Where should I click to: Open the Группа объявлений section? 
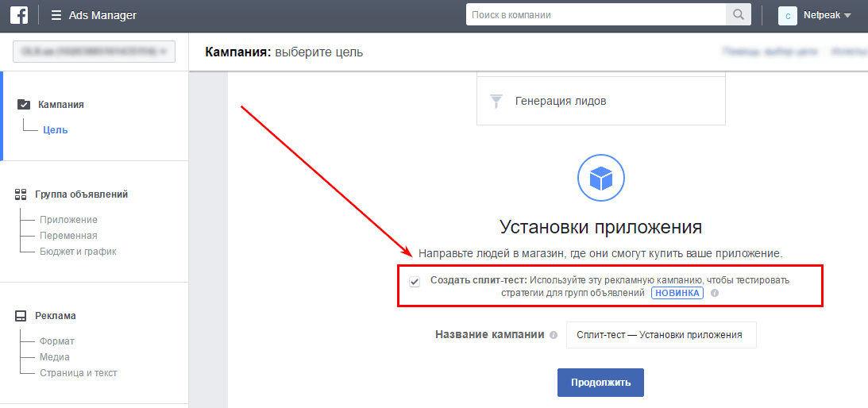point(81,194)
